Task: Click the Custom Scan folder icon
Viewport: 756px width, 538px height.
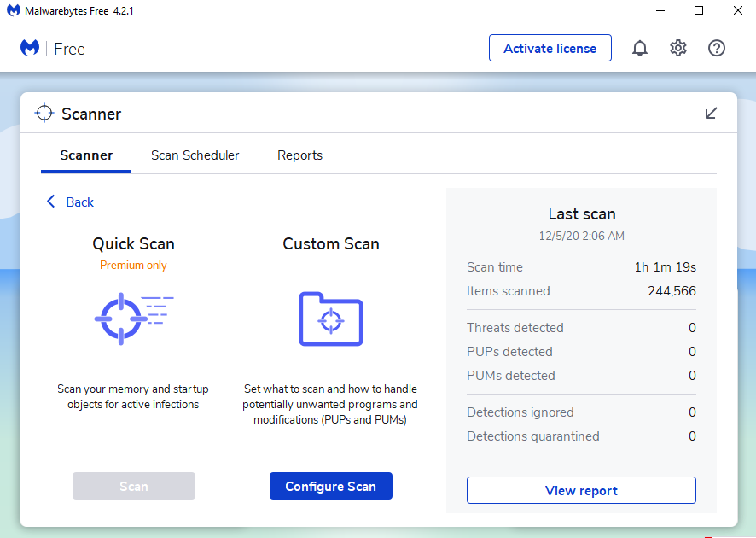Action: 331,319
